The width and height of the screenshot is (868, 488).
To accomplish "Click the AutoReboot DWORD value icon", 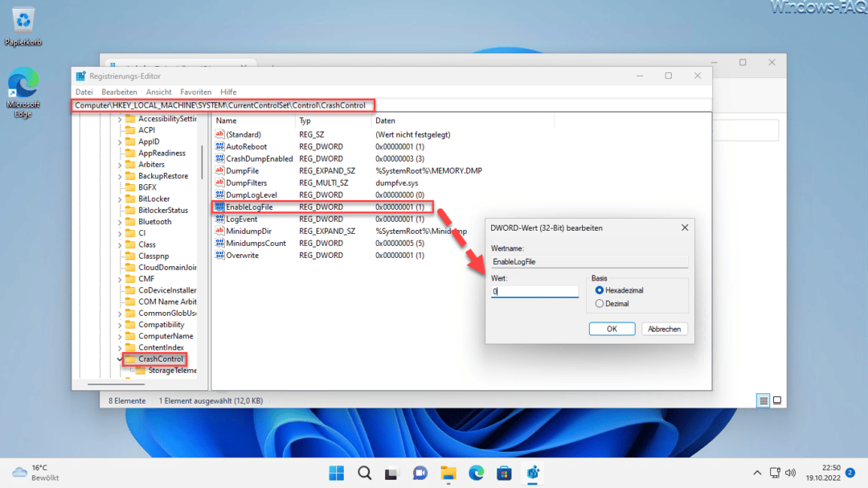I will pos(221,146).
